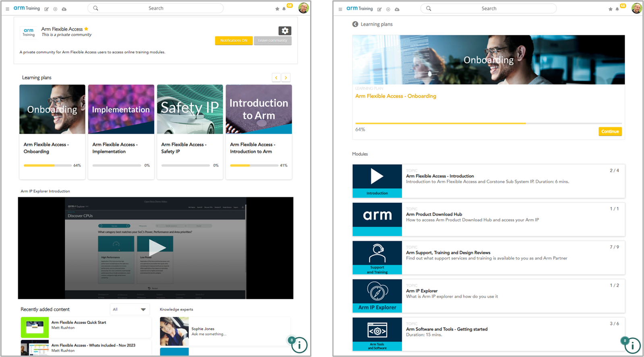Screen dimensions: 644x357
Task: Open the info help button in the left window
Action: [299, 345]
